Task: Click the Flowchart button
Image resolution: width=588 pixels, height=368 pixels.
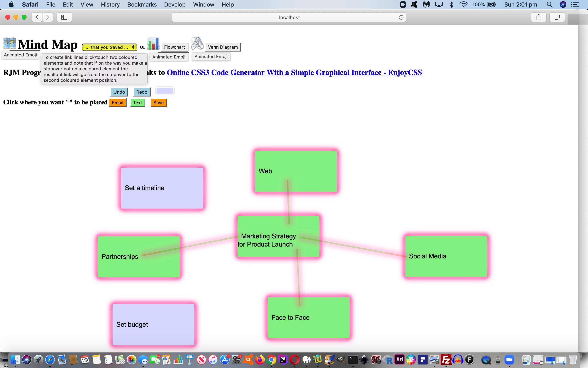Action: pyautogui.click(x=174, y=47)
